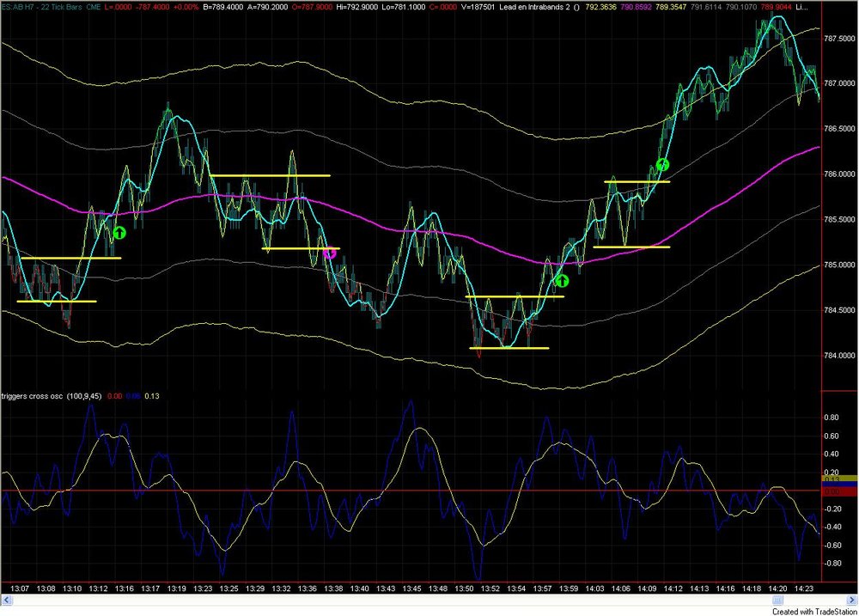Click the volume value 'V=187501'
Viewport: 859px width, 616px height.
click(x=477, y=7)
